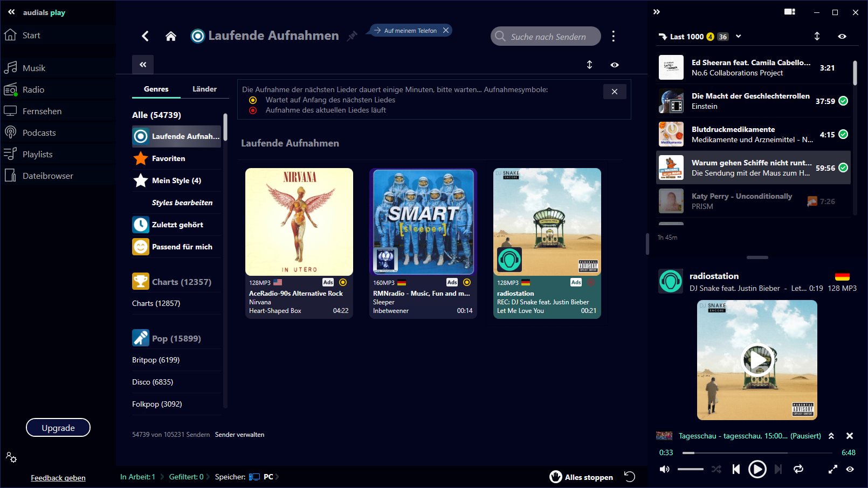Open the three-dot options menu
868x488 pixels.
614,36
